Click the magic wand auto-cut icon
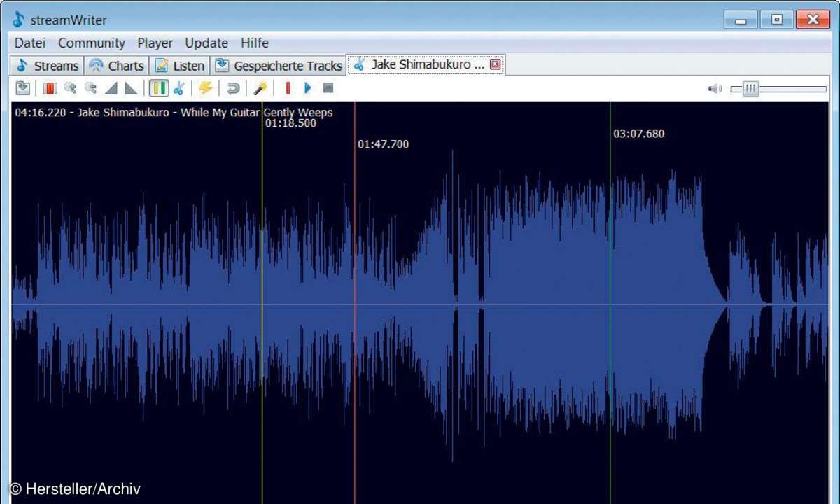The image size is (840, 504). [x=260, y=88]
